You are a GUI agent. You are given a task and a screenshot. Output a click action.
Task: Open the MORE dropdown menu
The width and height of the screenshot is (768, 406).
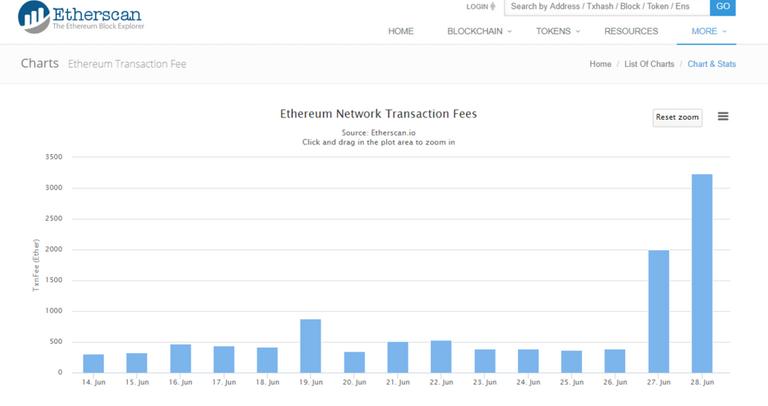[708, 31]
